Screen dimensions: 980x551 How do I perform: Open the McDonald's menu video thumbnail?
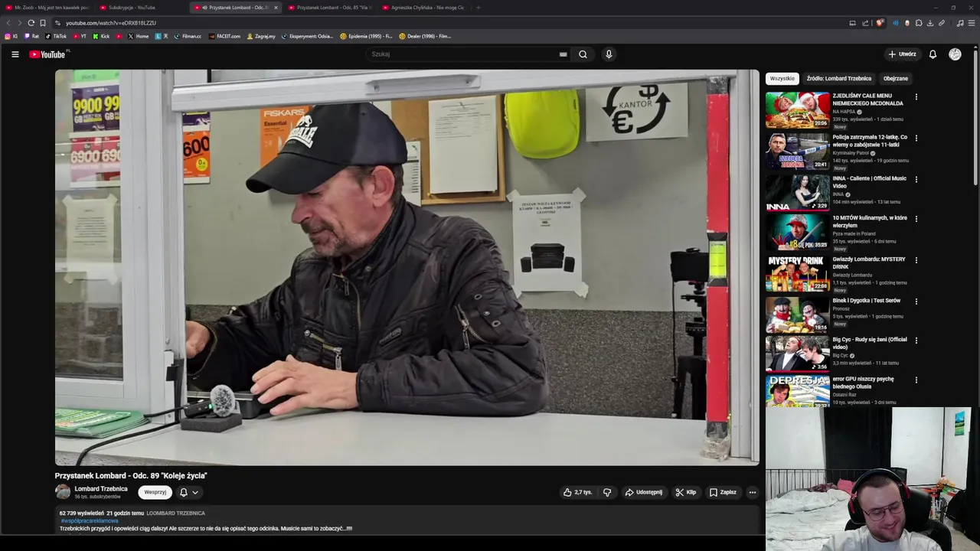coord(797,110)
